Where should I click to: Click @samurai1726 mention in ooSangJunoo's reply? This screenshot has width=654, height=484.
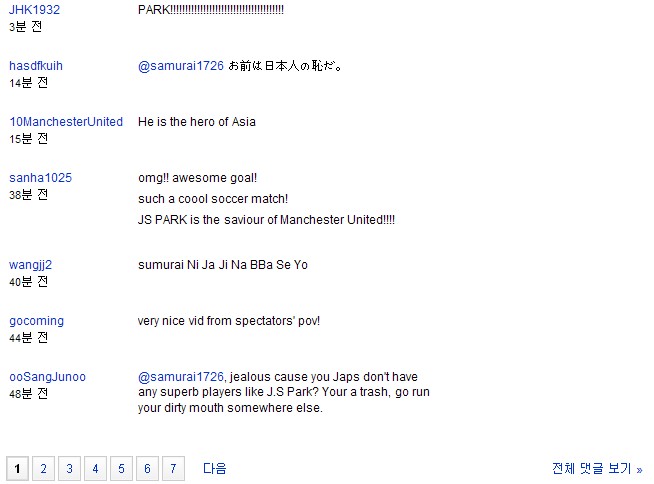coord(181,377)
